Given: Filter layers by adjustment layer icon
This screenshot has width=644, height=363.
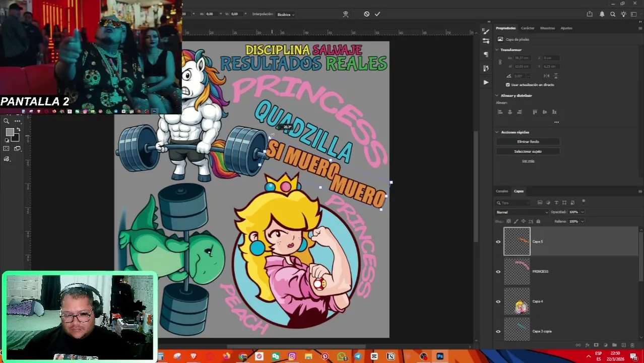Looking at the screenshot, I should [548, 203].
